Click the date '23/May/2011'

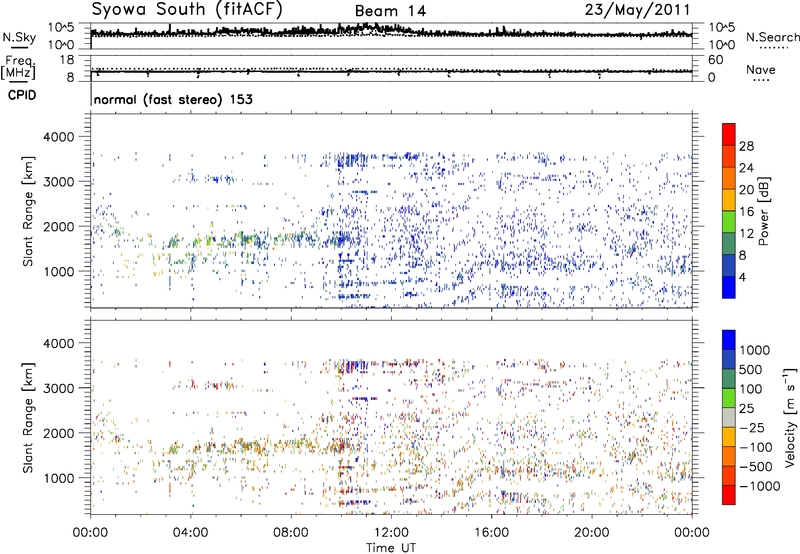(x=637, y=10)
